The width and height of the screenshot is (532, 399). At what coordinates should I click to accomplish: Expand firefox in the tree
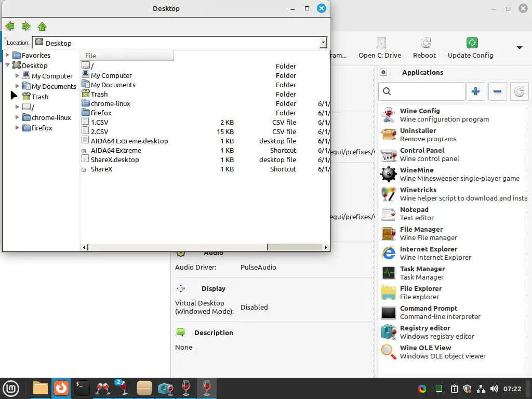(17, 128)
